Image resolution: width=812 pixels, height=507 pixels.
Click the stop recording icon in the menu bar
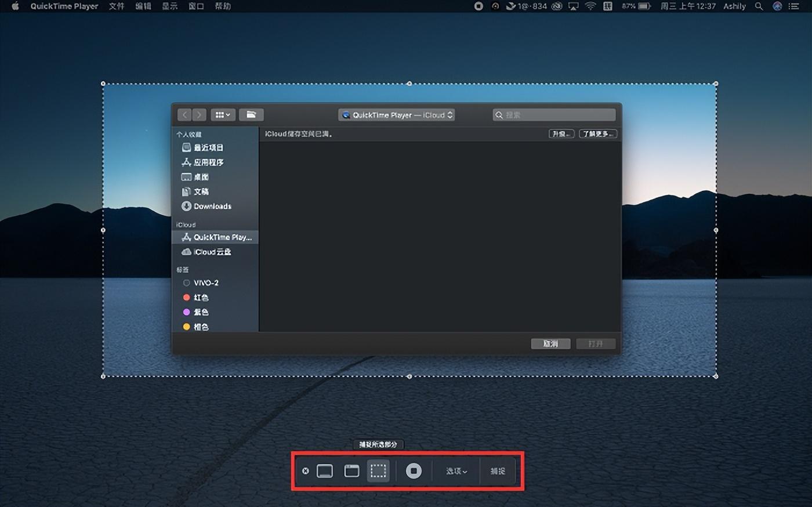478,6
